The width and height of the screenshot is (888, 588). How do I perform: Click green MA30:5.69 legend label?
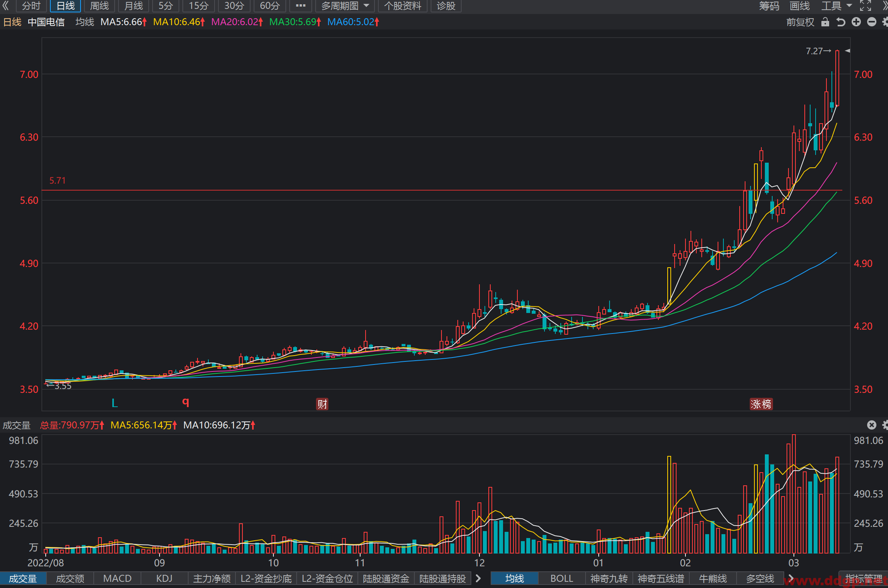(x=295, y=22)
